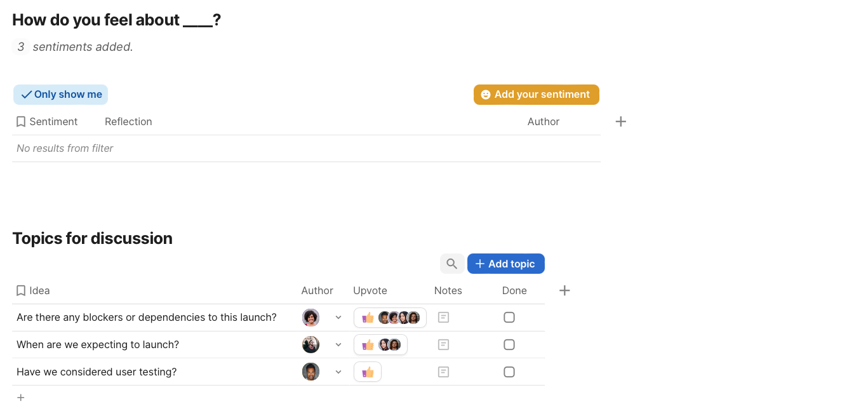Click the Upvote column header
Viewport: 868px width, 411px height.
point(370,290)
